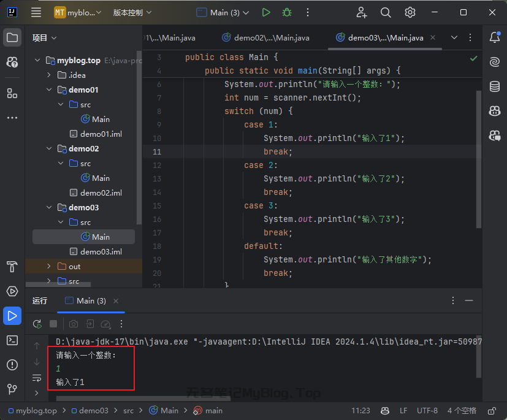Click the editor vertical scrollbar
The image size is (507, 420).
point(479,159)
